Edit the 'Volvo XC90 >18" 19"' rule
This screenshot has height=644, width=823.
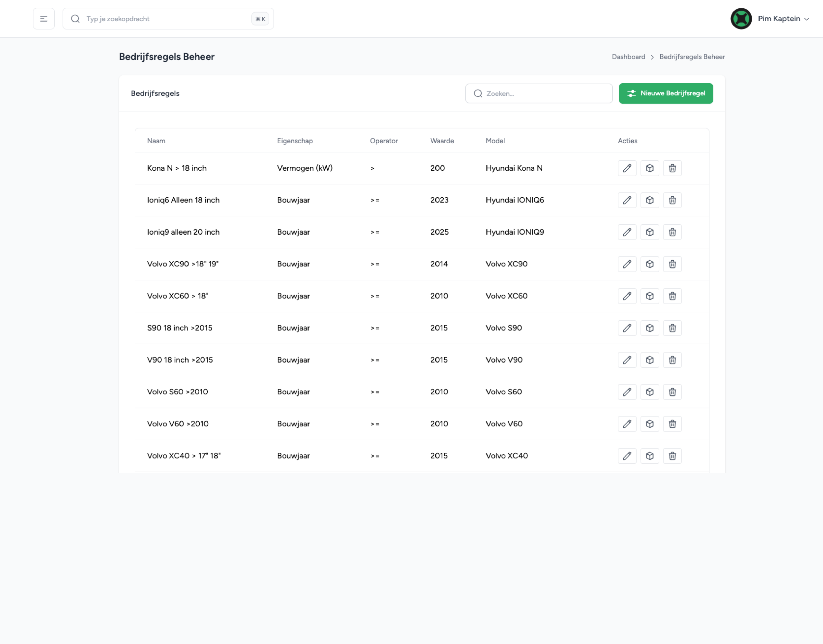point(627,264)
